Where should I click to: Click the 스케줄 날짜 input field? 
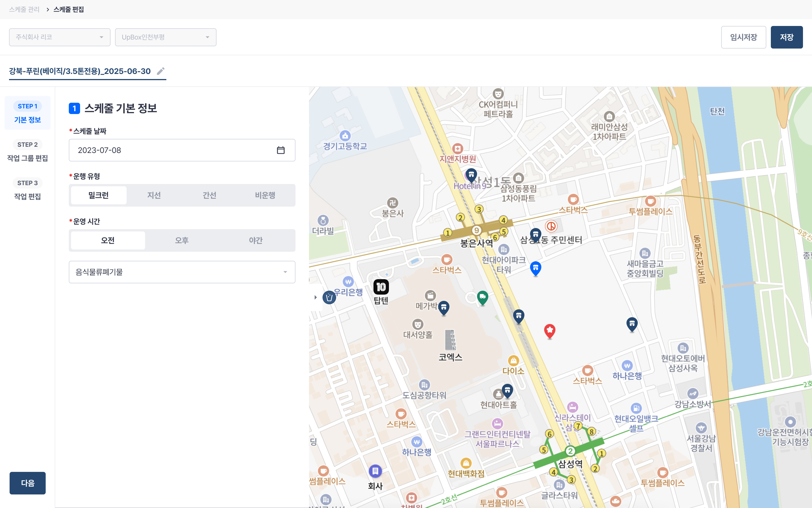click(x=182, y=150)
